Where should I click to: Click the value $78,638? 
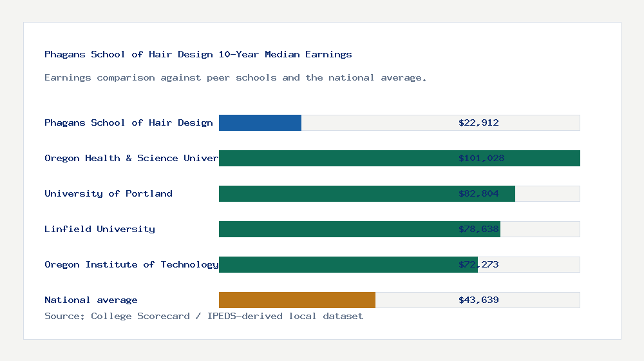click(478, 229)
